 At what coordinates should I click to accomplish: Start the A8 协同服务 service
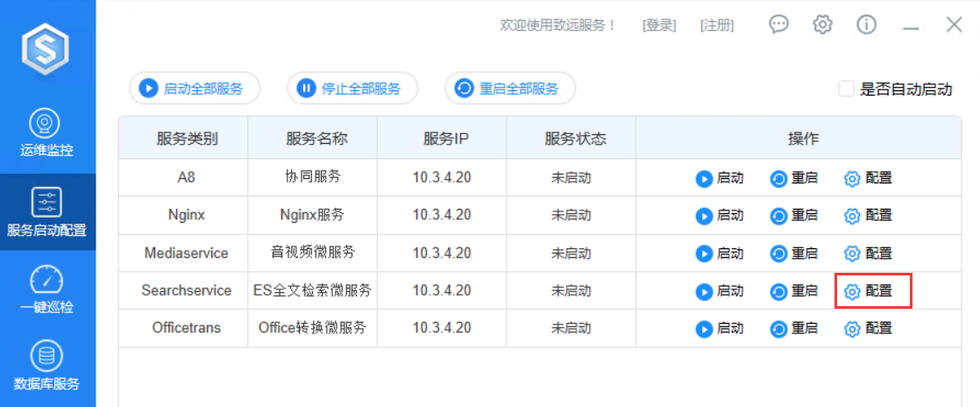[x=720, y=178]
